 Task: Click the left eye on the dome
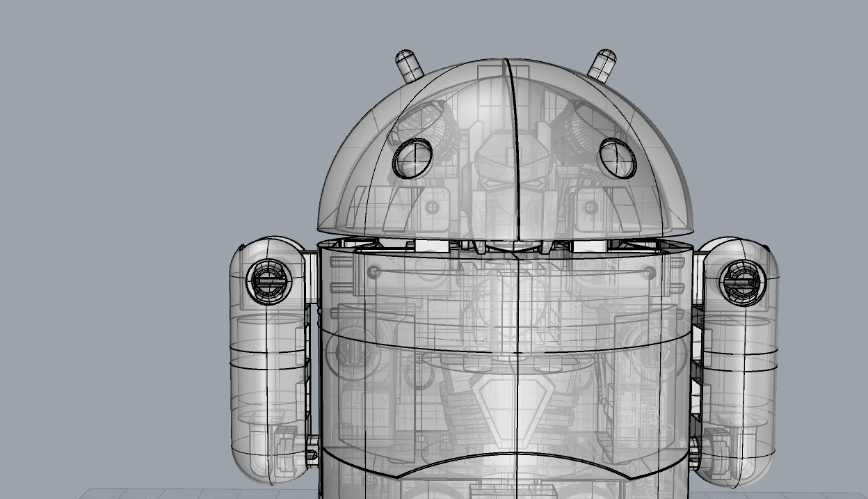coord(412,158)
